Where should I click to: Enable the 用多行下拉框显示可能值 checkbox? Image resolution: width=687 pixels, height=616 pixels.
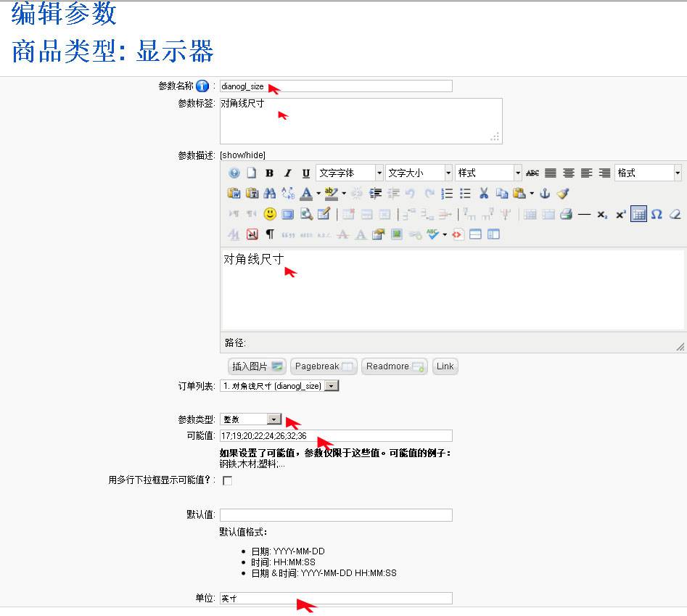point(227,480)
